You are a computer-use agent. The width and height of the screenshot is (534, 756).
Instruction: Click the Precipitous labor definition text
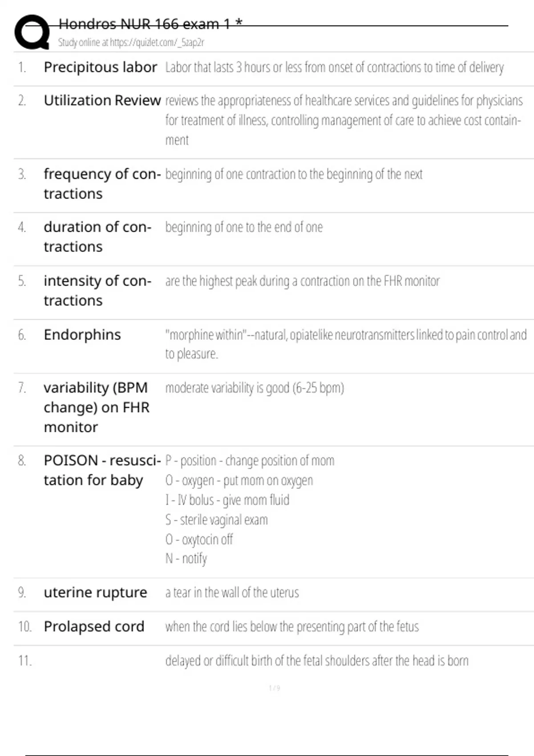[x=334, y=67]
